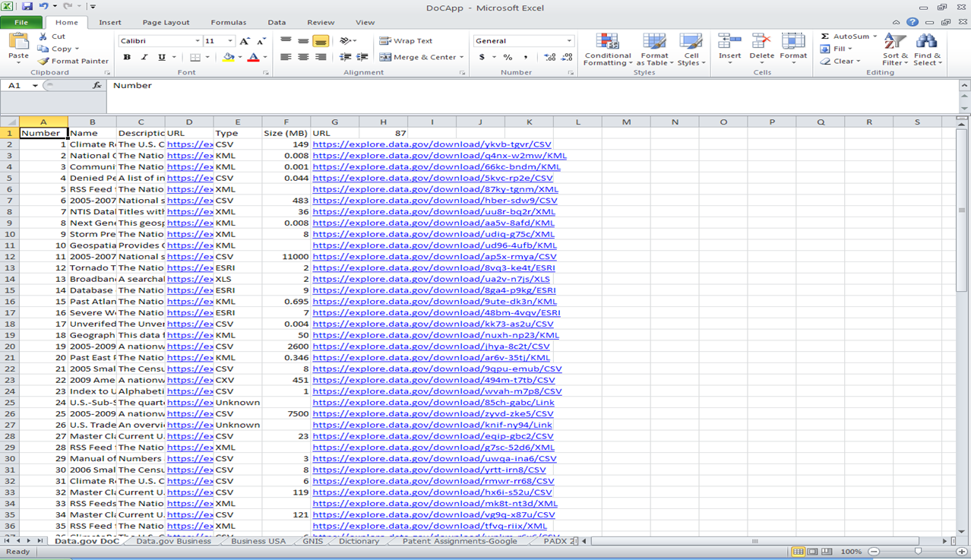Open the Name Box dropdown arrow

35,86
